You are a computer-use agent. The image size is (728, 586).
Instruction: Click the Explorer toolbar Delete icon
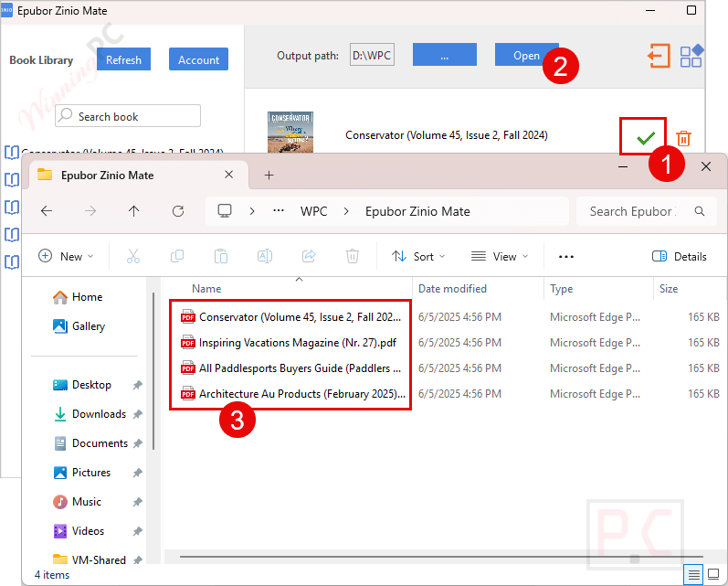click(x=353, y=256)
